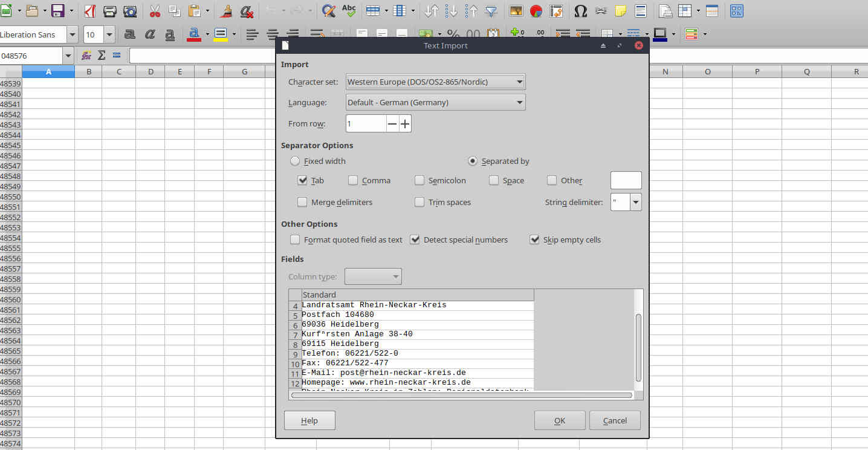Click the Export as PDF icon
The height and width of the screenshot is (450, 868).
(x=89, y=11)
